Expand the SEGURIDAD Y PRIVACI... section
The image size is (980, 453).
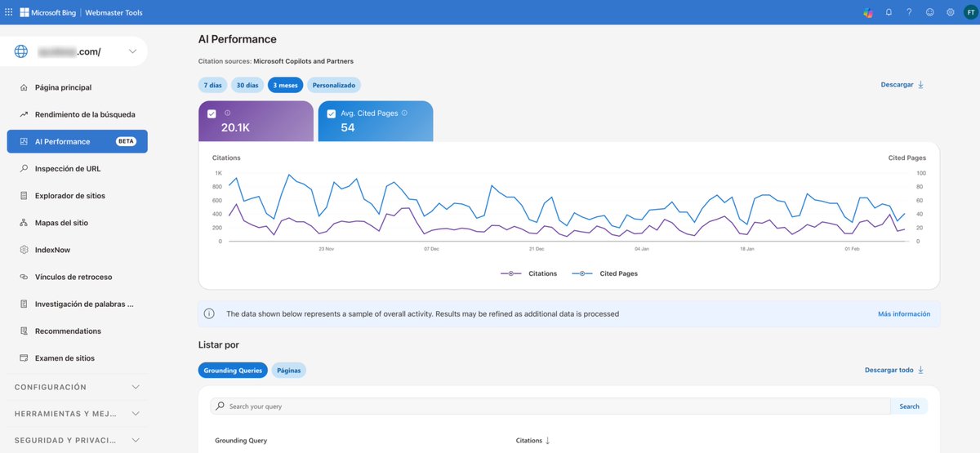point(78,440)
